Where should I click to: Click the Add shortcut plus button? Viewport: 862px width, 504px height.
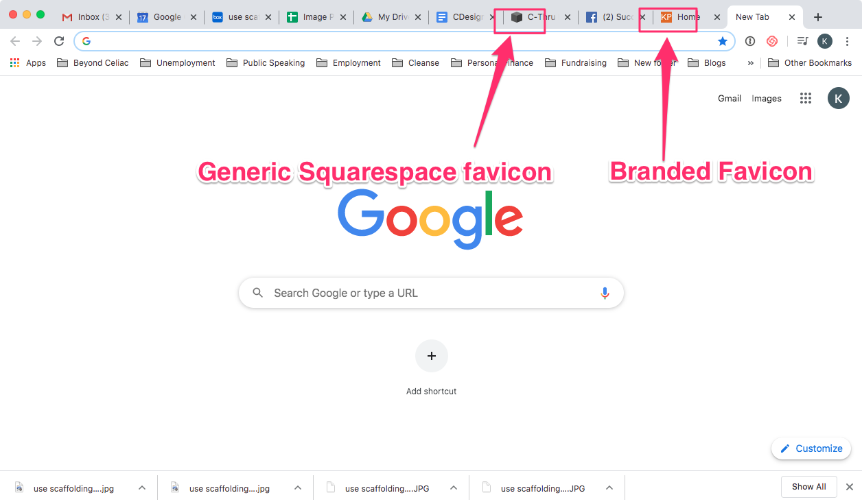click(432, 356)
